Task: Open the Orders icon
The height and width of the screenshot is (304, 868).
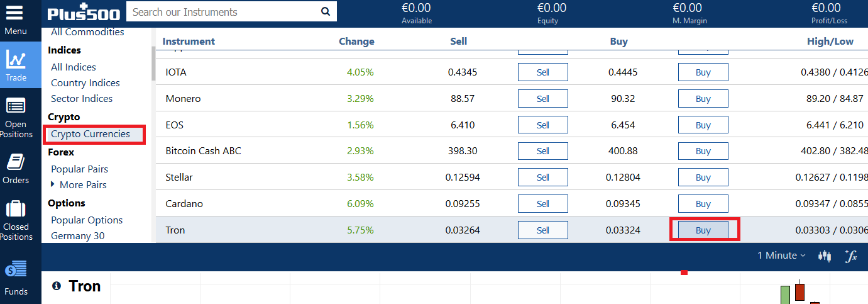Action: click(16, 162)
